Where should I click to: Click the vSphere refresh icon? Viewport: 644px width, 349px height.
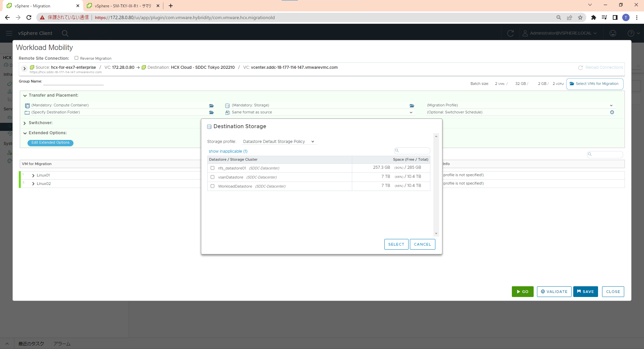[x=511, y=33]
